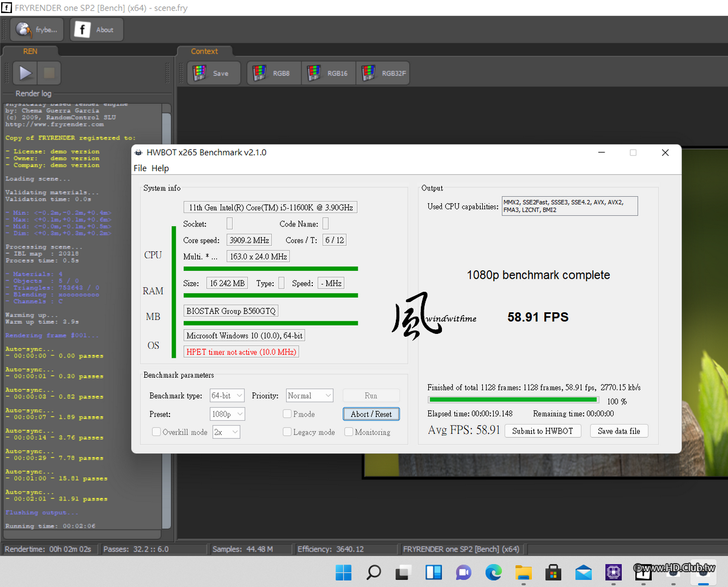Toggle the Overkill mode checkbox
Image resolution: width=728 pixels, height=587 pixels.
tap(156, 432)
